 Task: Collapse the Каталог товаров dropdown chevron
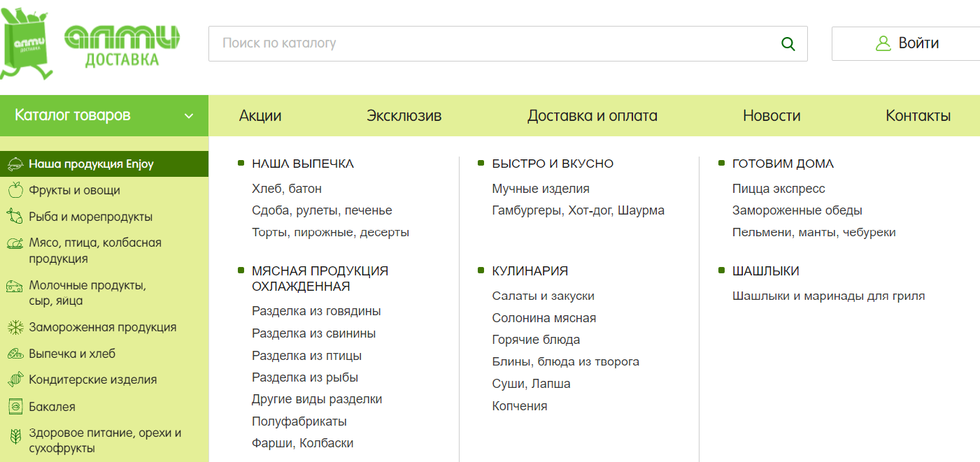coord(188,116)
